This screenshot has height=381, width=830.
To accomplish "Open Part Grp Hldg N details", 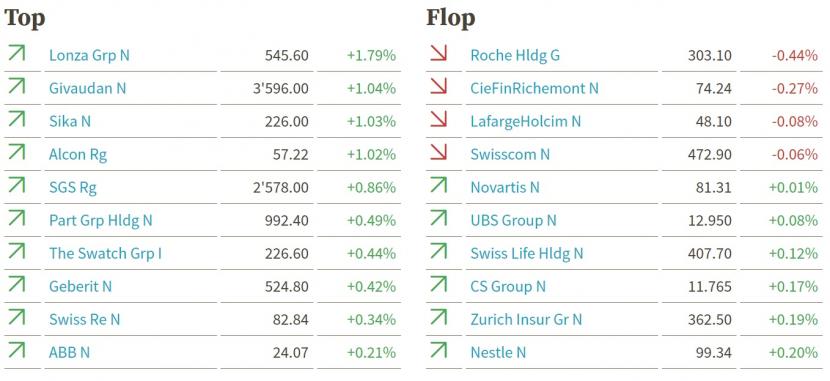I will tap(101, 221).
